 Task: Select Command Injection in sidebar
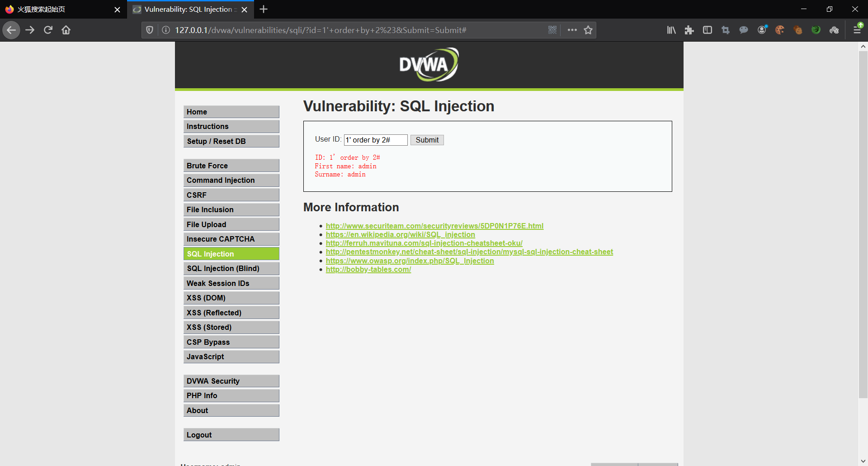[x=231, y=180]
